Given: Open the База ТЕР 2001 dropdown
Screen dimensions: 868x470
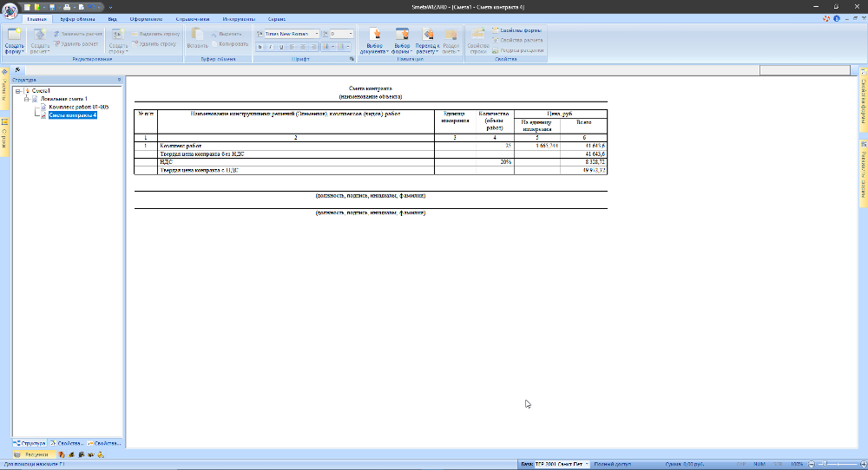Looking at the screenshot, I should pyautogui.click(x=587, y=465).
